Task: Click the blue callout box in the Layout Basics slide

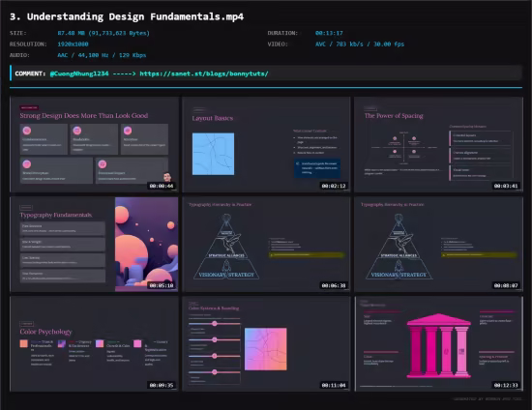Action: coord(317,168)
